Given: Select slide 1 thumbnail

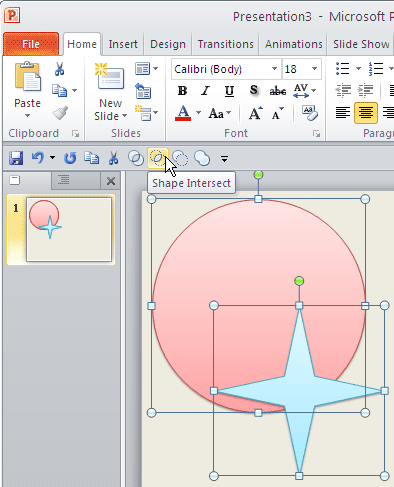Looking at the screenshot, I should pos(69,230).
